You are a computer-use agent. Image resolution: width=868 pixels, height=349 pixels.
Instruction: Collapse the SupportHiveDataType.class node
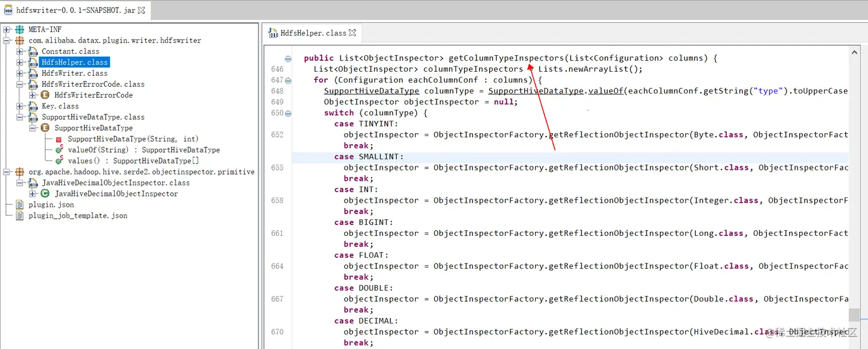click(20, 117)
